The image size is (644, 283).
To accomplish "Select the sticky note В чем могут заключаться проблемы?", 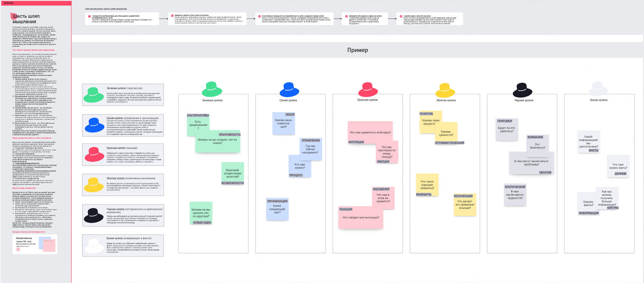I will [x=531, y=163].
